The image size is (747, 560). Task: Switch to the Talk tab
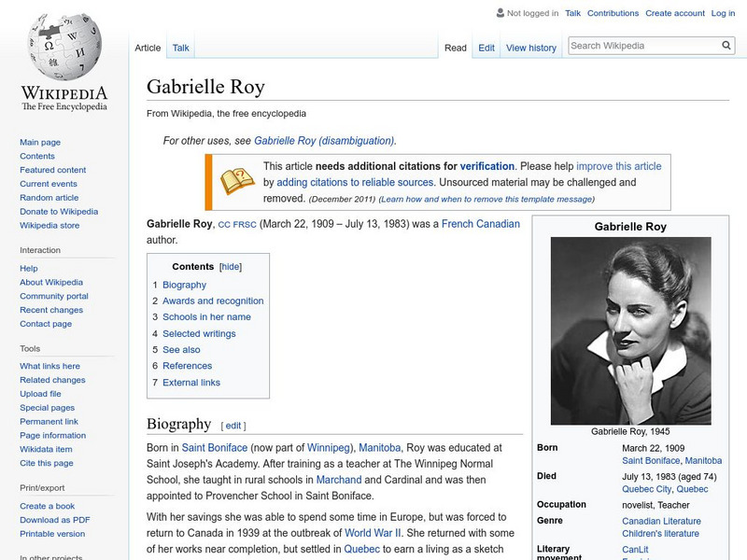point(180,48)
